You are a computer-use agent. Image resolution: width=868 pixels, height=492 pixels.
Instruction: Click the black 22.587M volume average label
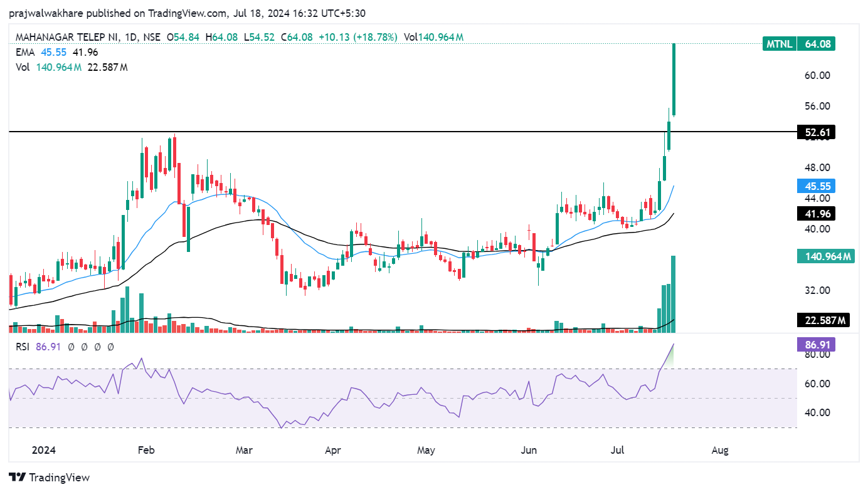822,321
